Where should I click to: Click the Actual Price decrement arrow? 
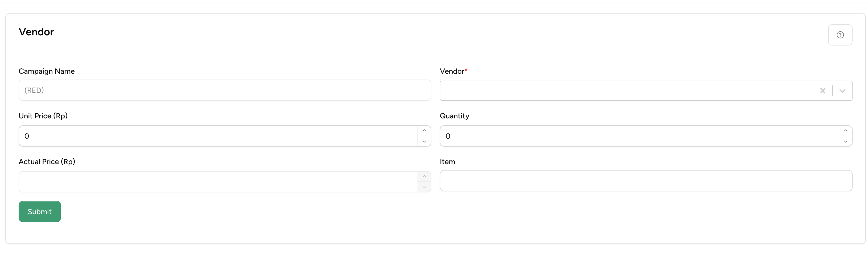point(424,187)
